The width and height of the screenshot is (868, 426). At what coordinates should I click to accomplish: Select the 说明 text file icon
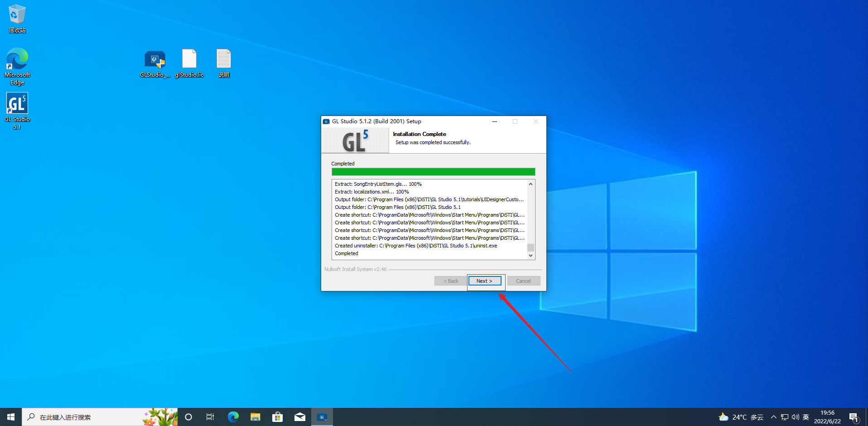224,64
